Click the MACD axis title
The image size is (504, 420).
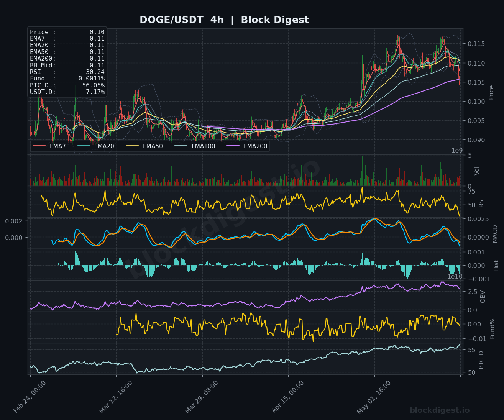[x=495, y=234]
